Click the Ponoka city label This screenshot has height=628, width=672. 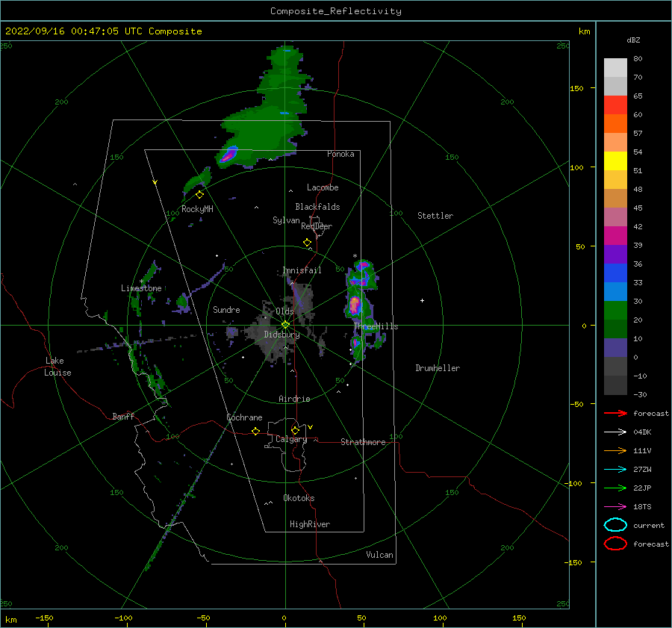pos(340,154)
